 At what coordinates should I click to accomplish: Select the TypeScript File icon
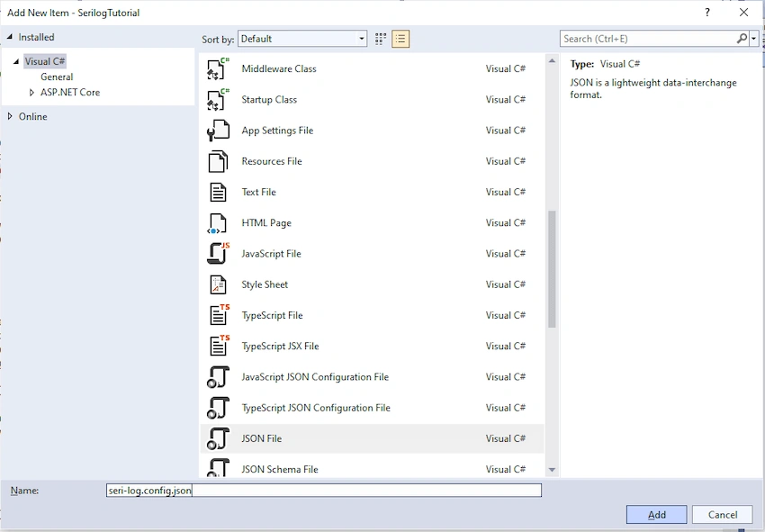pos(219,315)
